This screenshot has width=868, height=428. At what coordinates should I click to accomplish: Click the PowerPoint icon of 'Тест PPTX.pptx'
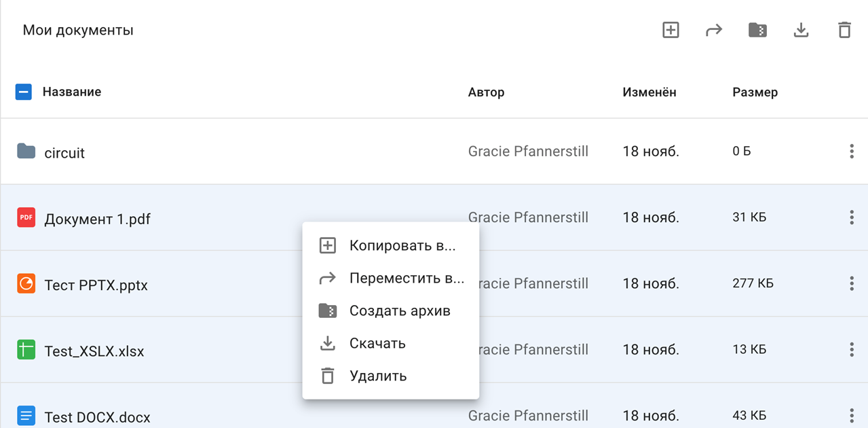pyautogui.click(x=25, y=283)
